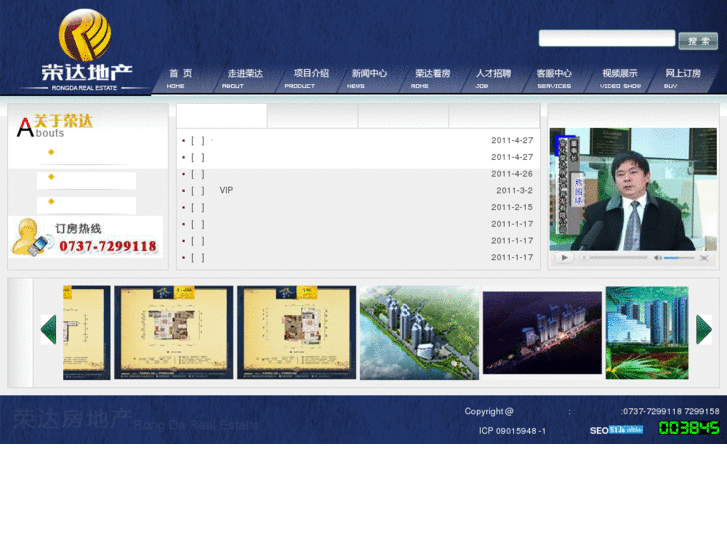Open the 走进荣达 ABOUT menu item

coord(244,78)
